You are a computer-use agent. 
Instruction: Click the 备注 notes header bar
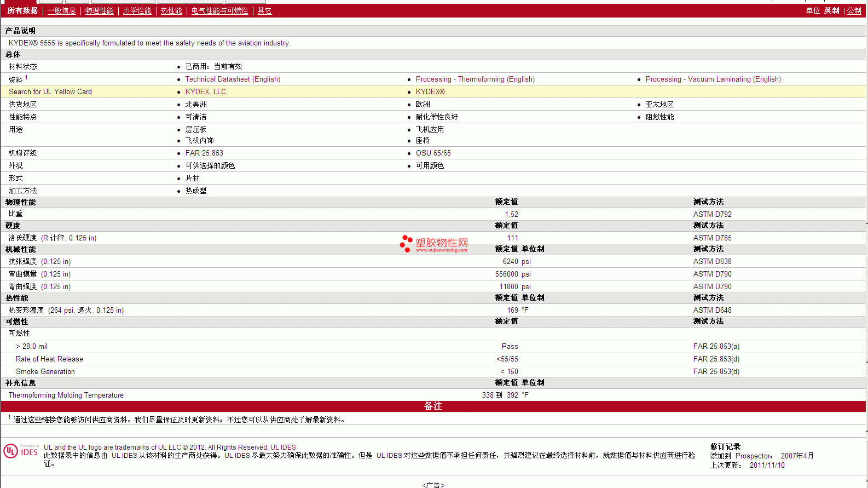click(x=433, y=406)
